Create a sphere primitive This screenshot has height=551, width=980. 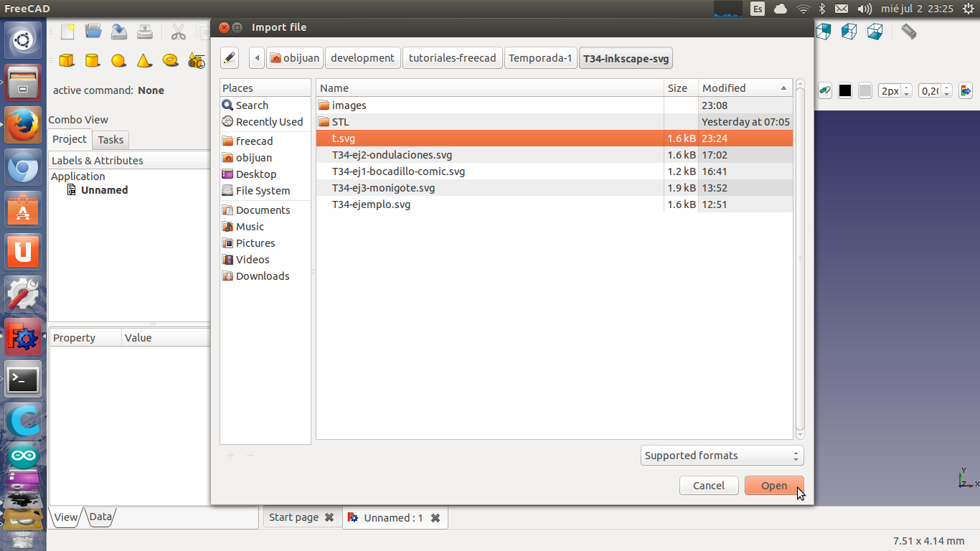118,60
